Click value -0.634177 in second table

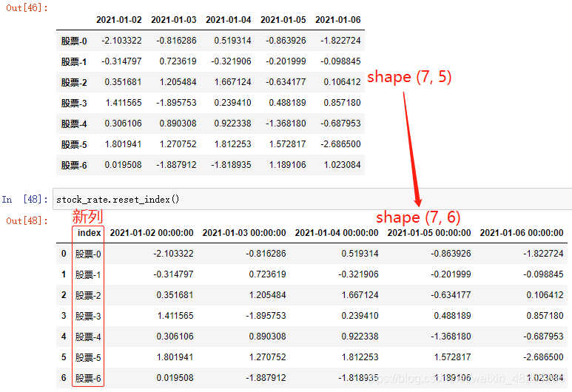click(451, 295)
